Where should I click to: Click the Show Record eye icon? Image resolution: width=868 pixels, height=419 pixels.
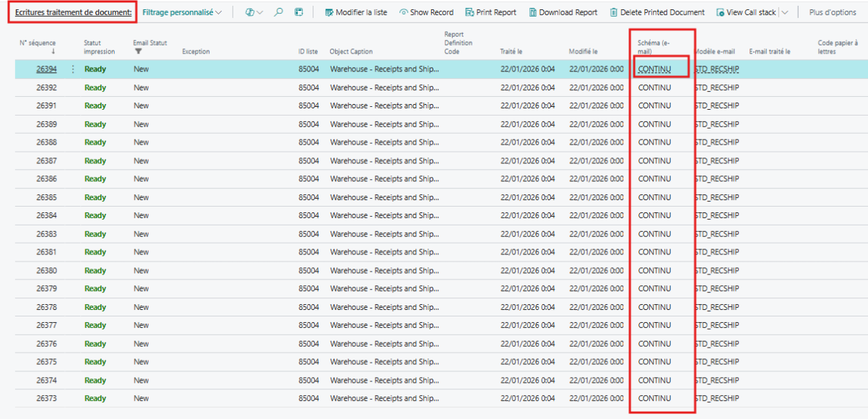(404, 12)
